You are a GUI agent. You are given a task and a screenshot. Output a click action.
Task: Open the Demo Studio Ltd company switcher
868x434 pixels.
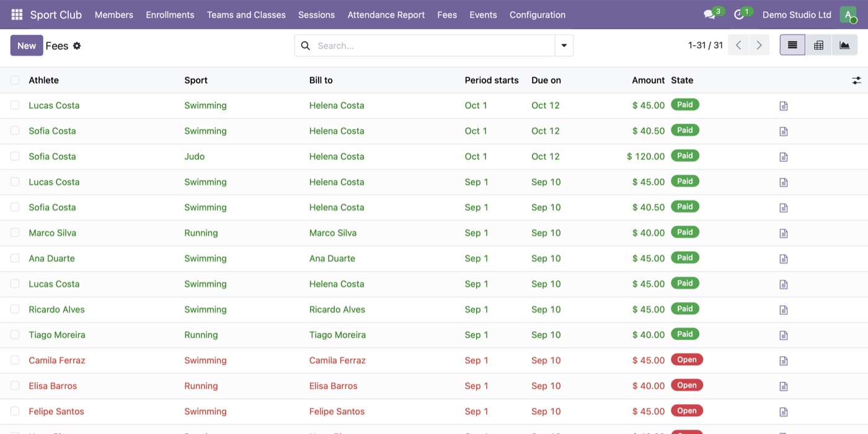(x=797, y=14)
